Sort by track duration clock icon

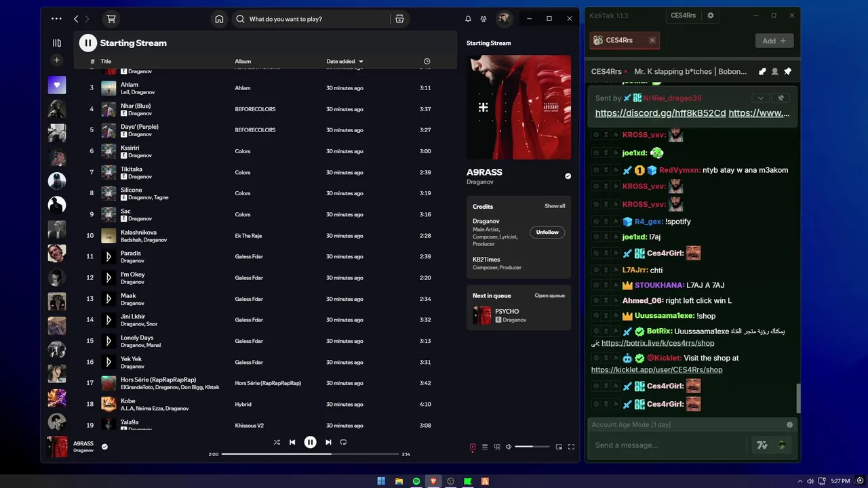427,61
